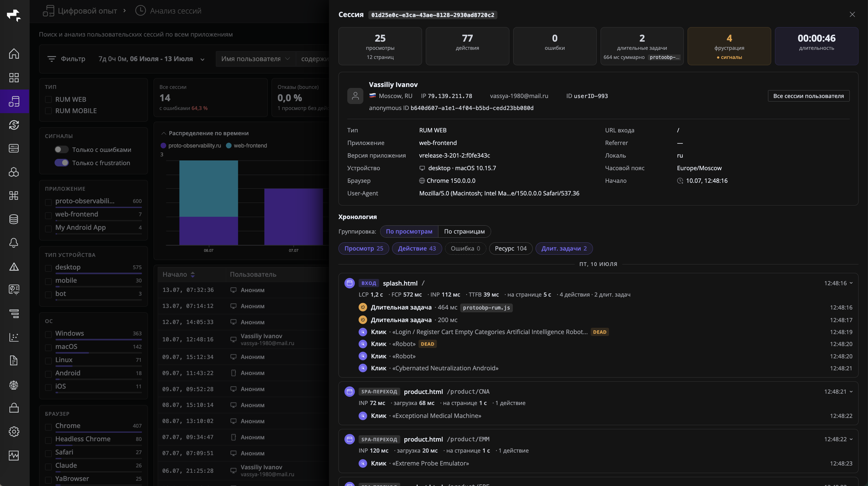Click the user avatar icon beside Vassiliy Ivanov
This screenshot has height=486, width=868.
coord(355,96)
